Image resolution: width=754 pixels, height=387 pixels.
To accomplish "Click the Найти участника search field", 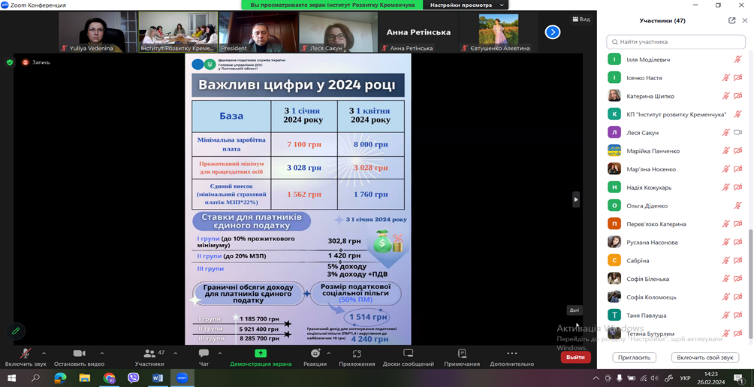I will pyautogui.click(x=676, y=42).
